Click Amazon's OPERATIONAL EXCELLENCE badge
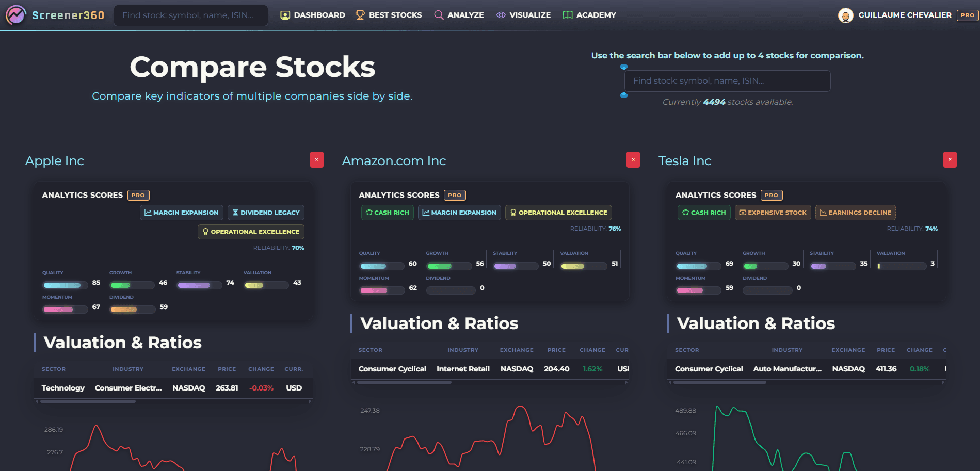The image size is (980, 471). [558, 212]
